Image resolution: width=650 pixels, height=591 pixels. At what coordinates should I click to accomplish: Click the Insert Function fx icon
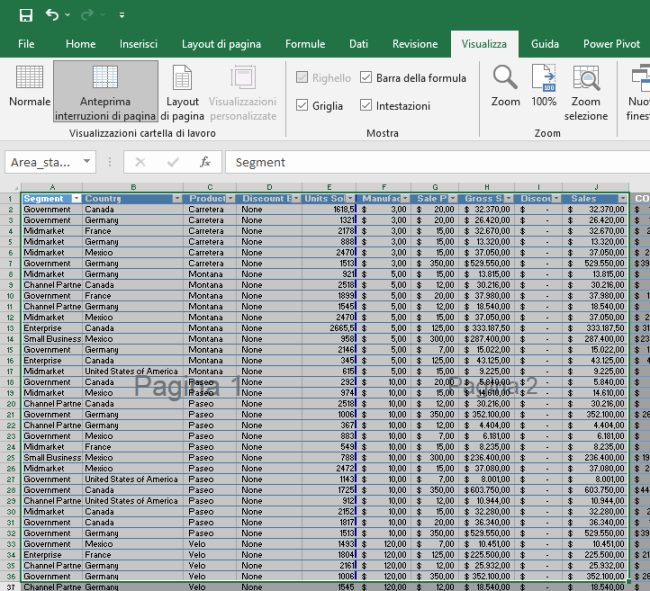point(205,162)
